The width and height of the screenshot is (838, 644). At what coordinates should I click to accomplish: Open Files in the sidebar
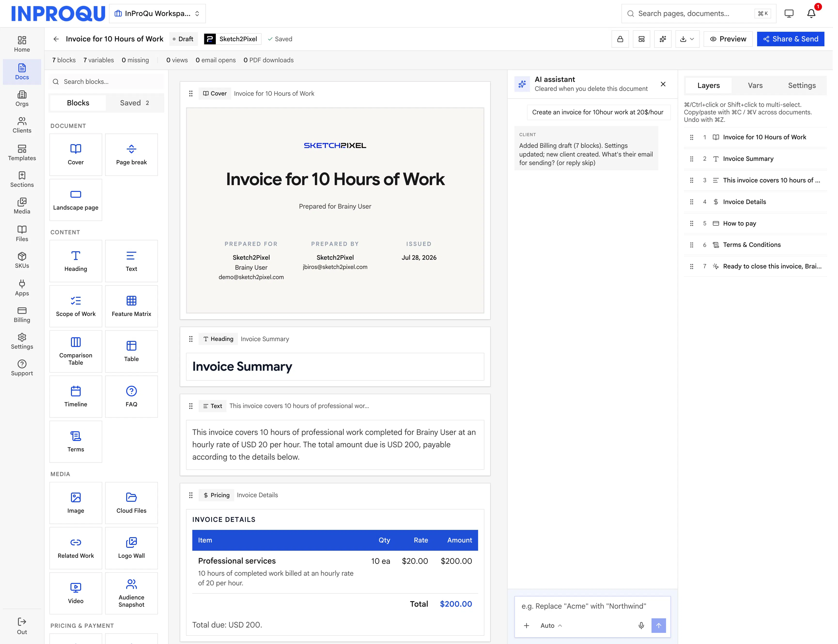(x=22, y=234)
